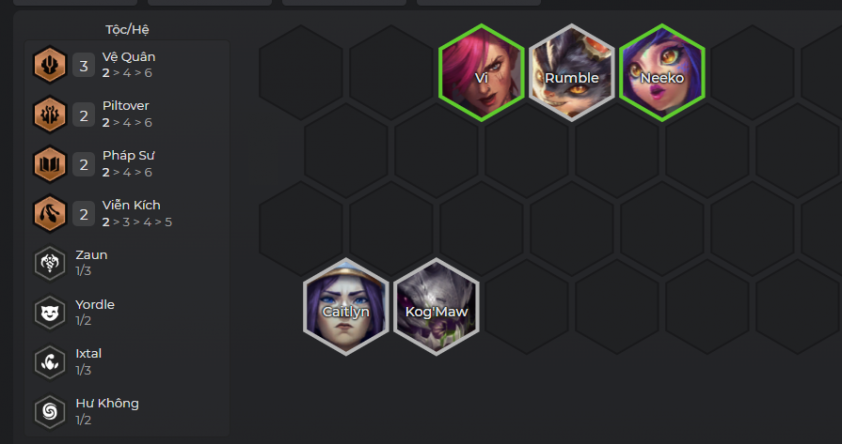The height and width of the screenshot is (444, 842).
Task: Click the Piltover trait name
Action: (126, 106)
